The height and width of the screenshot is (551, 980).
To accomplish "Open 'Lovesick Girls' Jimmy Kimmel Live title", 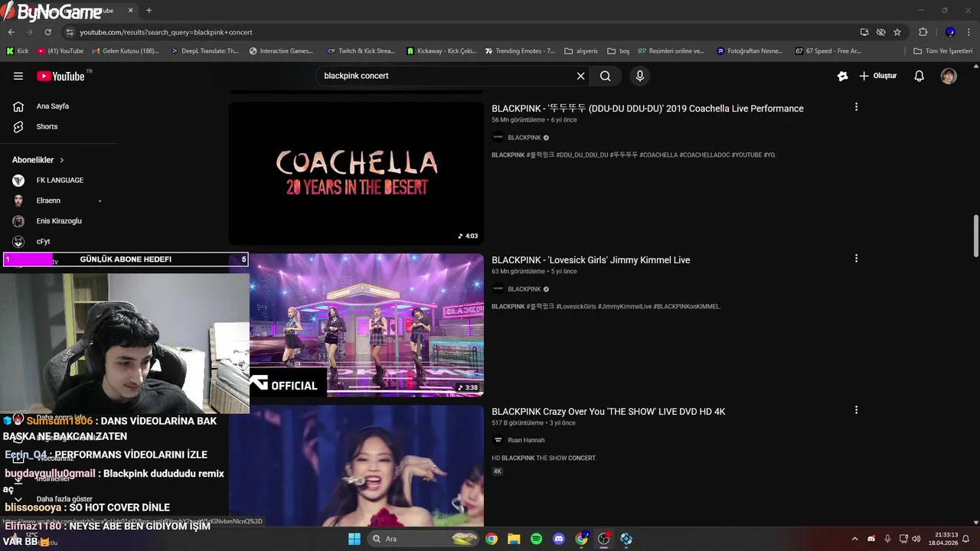I will 591,260.
